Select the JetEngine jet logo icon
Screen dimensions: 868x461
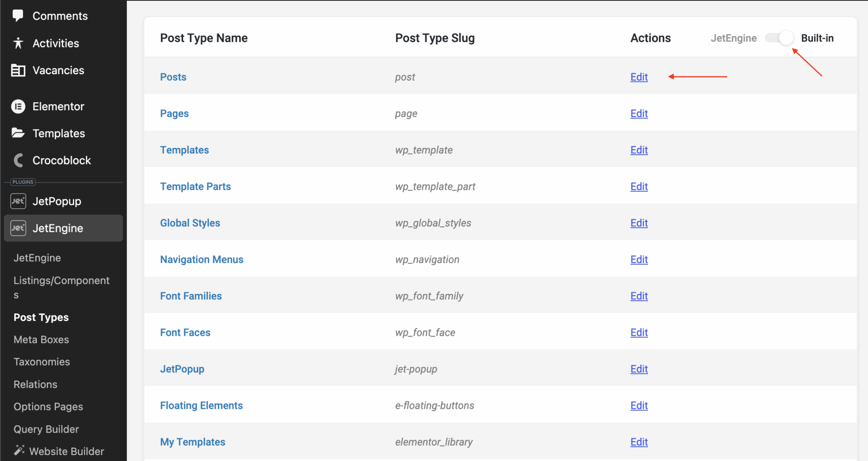pos(17,228)
